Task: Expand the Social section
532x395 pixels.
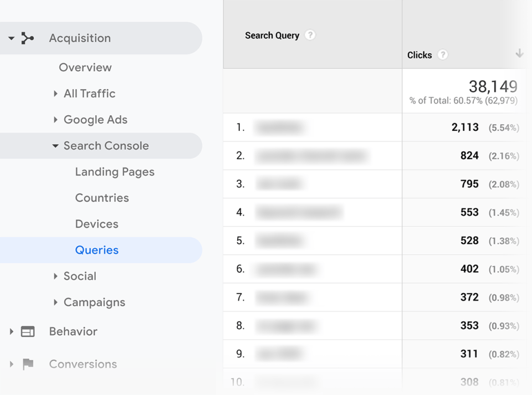Action: click(55, 276)
